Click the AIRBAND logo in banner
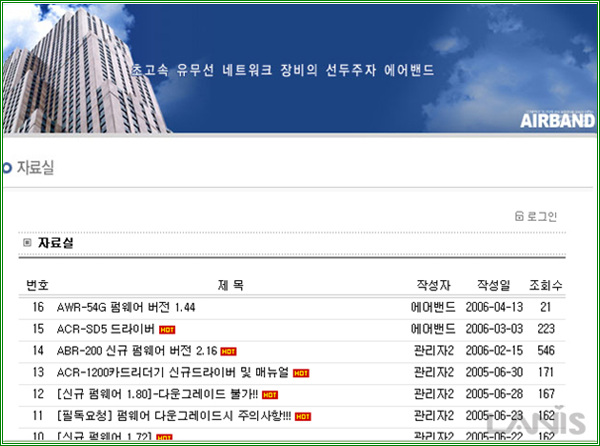600x446 pixels. (557, 121)
